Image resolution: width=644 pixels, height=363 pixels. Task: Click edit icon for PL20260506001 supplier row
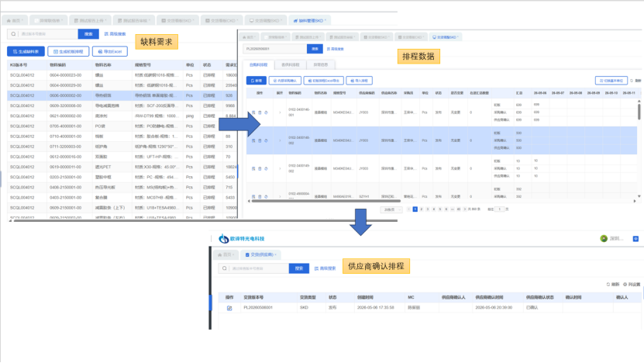(x=229, y=308)
